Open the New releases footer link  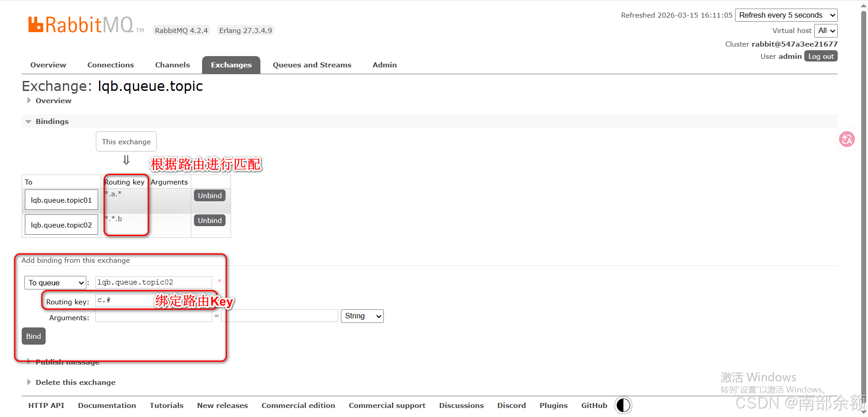(222, 405)
